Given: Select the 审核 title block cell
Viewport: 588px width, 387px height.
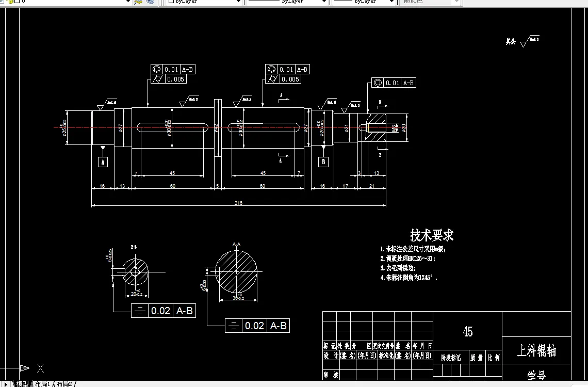Looking at the screenshot, I should click(331, 374).
